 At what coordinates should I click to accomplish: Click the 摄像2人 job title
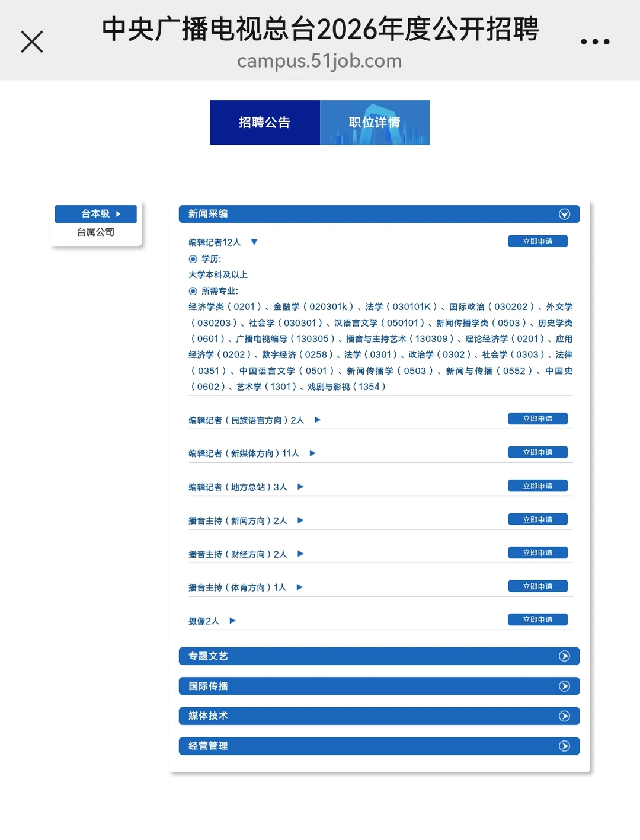click(x=204, y=621)
